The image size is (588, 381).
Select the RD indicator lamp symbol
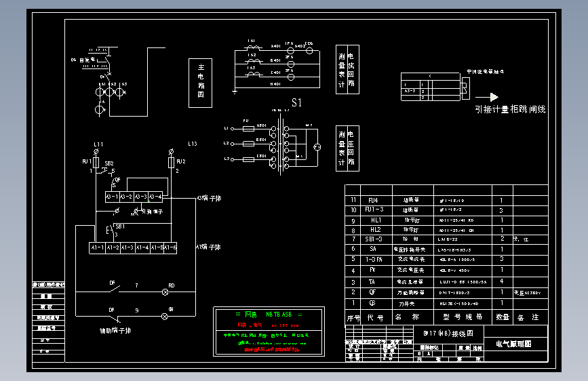(x=165, y=292)
